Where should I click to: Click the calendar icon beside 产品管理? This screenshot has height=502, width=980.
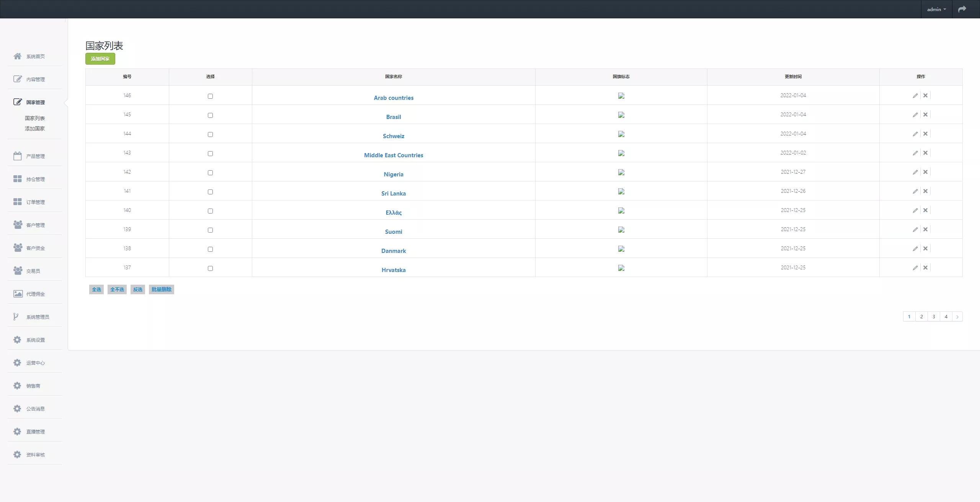(17, 156)
